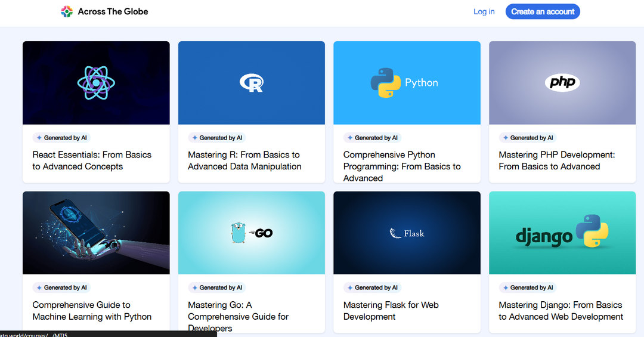Click the Across The Globe logo icon
644x337 pixels.
click(67, 11)
